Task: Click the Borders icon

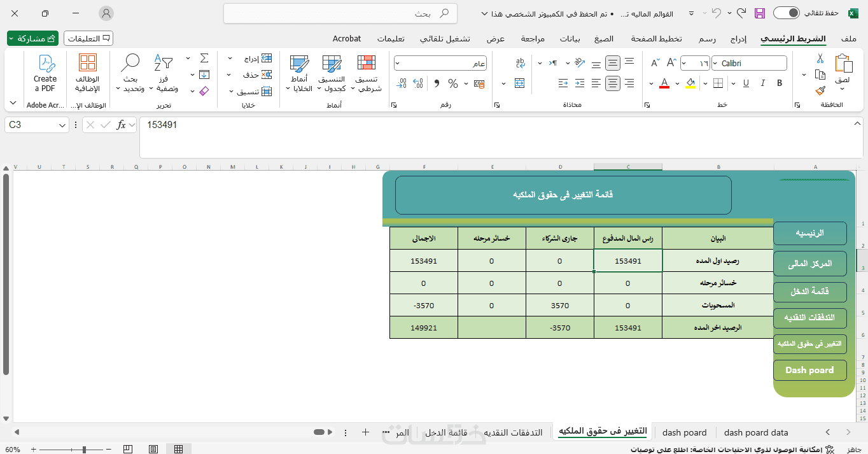Action: 718,83
